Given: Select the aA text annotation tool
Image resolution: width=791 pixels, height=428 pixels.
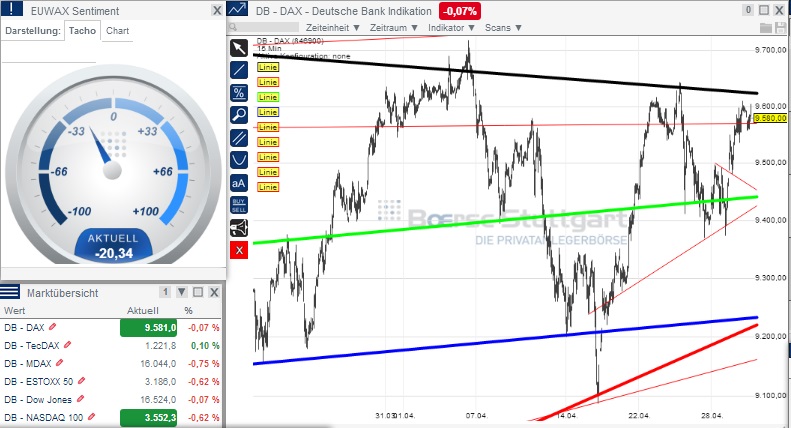Looking at the screenshot, I should pyautogui.click(x=239, y=183).
